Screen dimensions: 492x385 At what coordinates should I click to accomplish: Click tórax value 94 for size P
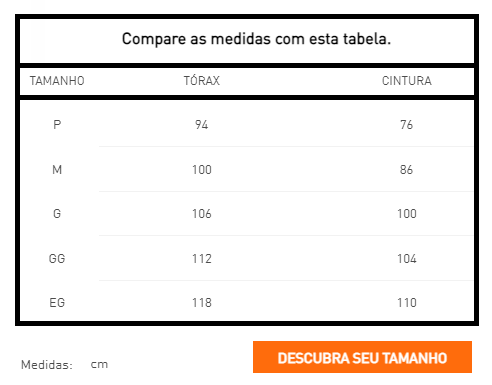(x=202, y=125)
